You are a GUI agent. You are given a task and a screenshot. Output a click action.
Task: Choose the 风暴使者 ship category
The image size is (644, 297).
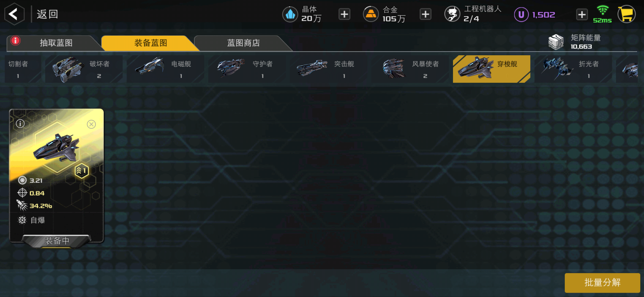pos(410,69)
